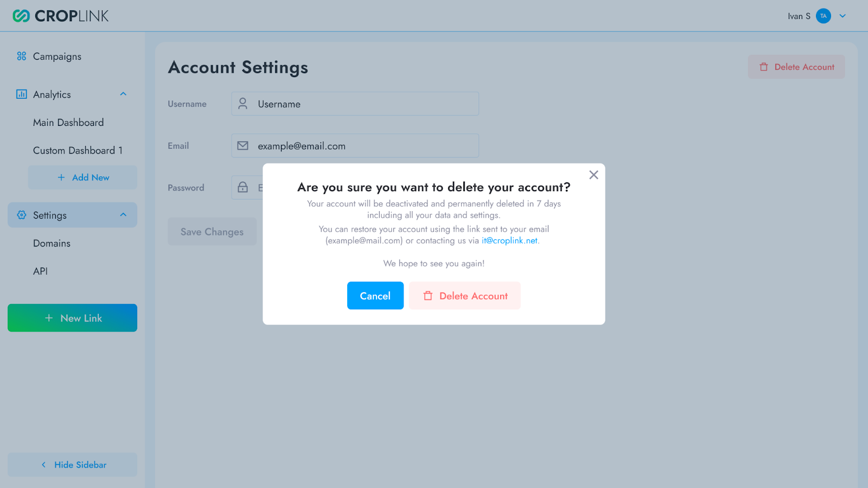868x488 pixels.
Task: Open the user account dropdown arrow
Action: tap(843, 16)
